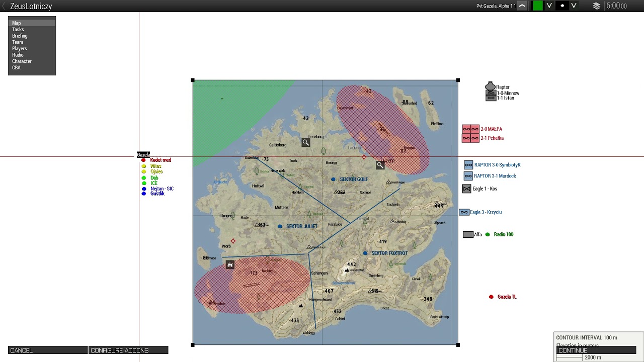Click Kadet med red dot
The height and width of the screenshot is (362, 644).
(143, 160)
